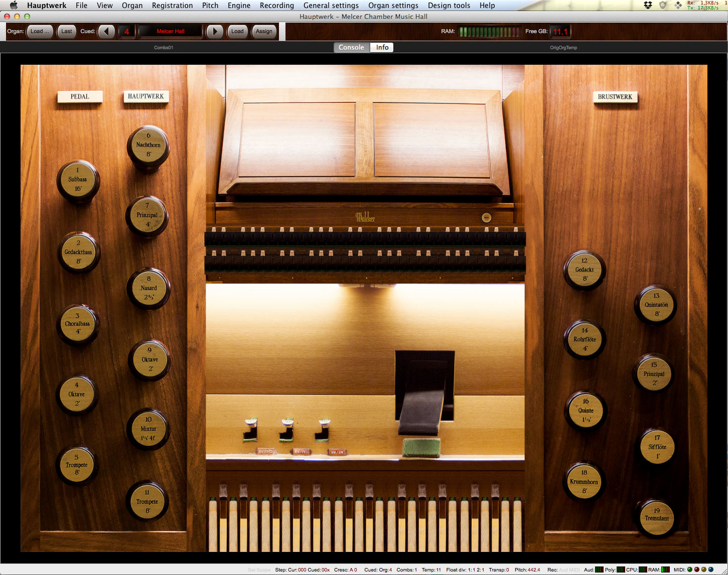This screenshot has width=728, height=575.
Task: Select the Mixtur stop knob
Action: tap(149, 429)
